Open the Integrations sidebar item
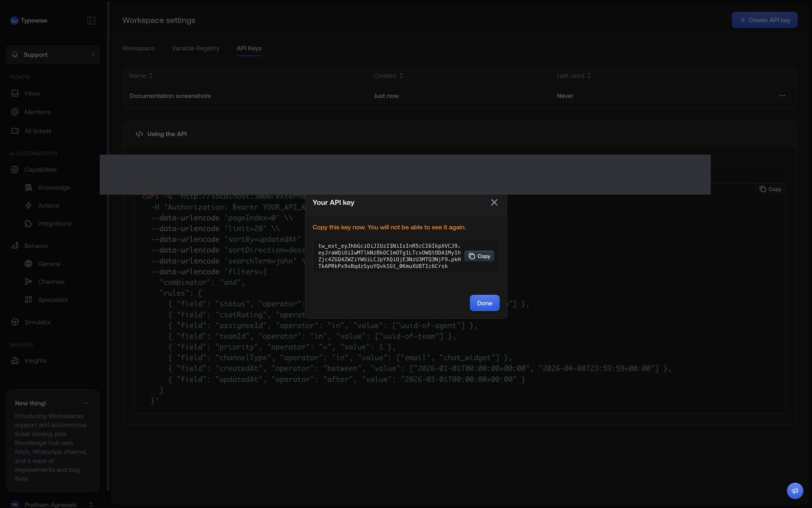 pos(54,223)
